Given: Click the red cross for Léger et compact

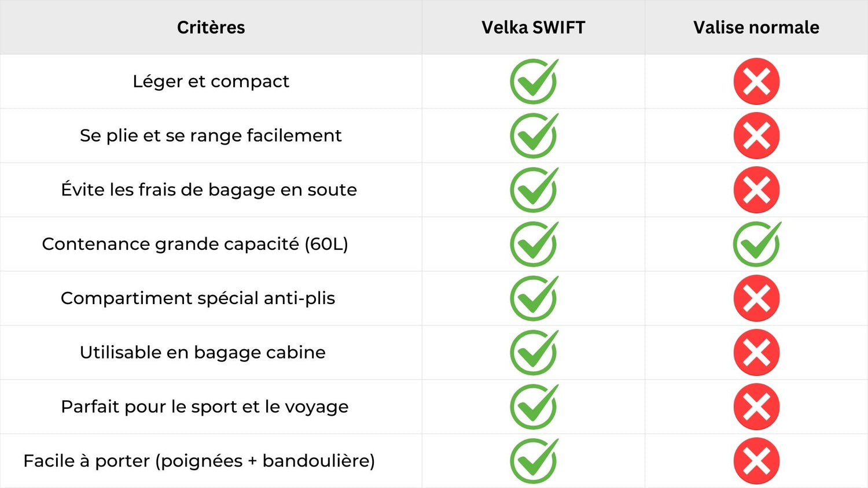Looking at the screenshot, I should [x=756, y=82].
